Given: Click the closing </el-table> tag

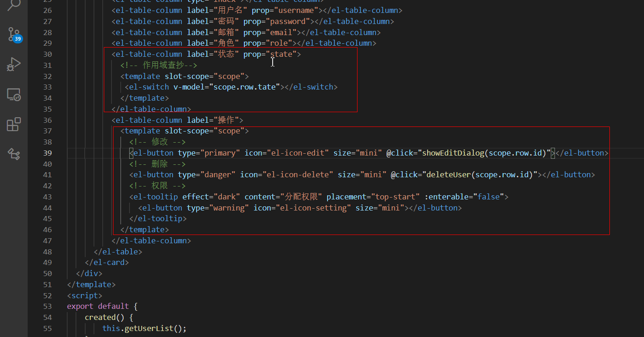Looking at the screenshot, I should click(118, 252).
